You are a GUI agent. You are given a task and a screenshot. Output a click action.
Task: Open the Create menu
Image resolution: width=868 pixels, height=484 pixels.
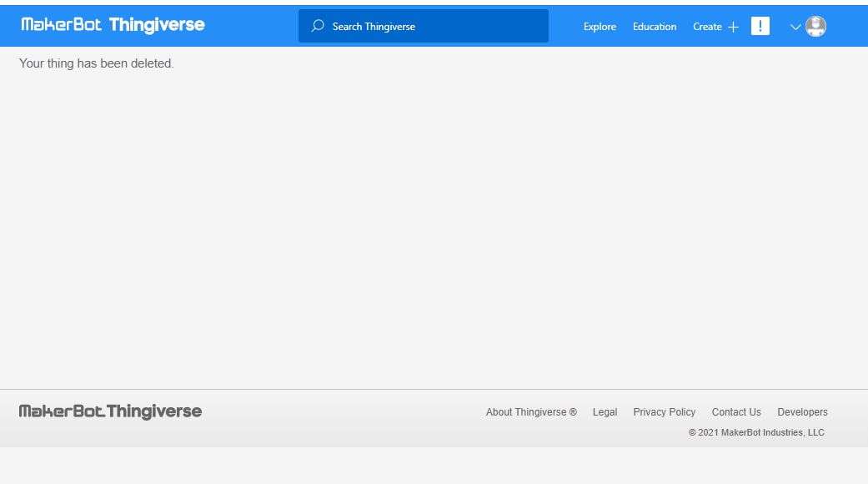pos(707,27)
